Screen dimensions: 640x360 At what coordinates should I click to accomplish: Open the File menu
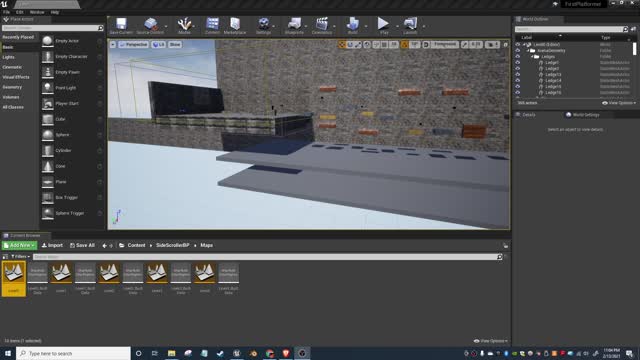7,12
